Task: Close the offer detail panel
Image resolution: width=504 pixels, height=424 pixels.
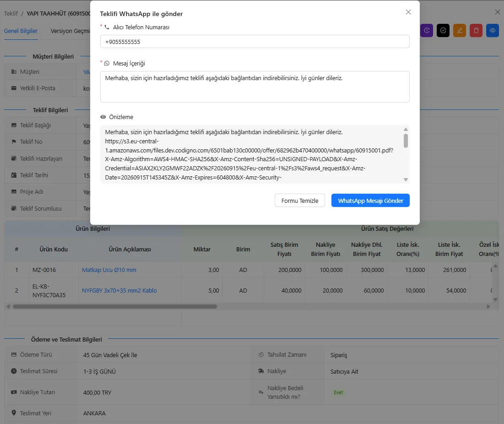Action: click(498, 12)
